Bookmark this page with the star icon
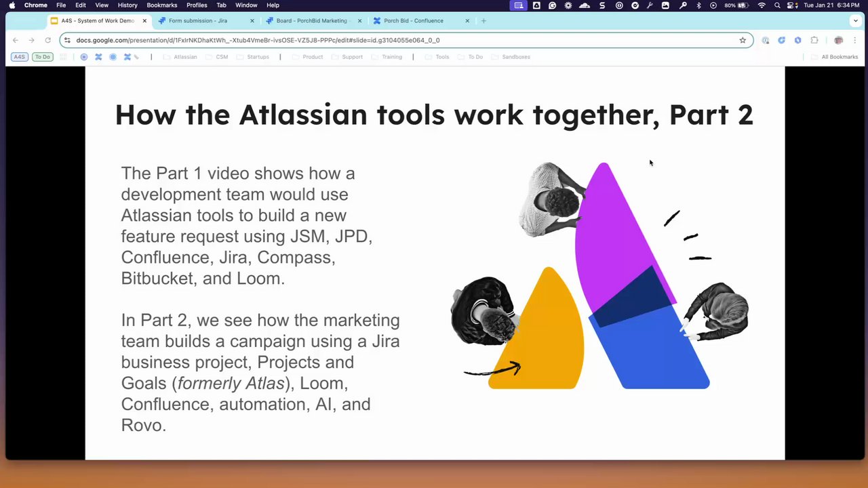This screenshot has height=488, width=868. click(x=743, y=40)
